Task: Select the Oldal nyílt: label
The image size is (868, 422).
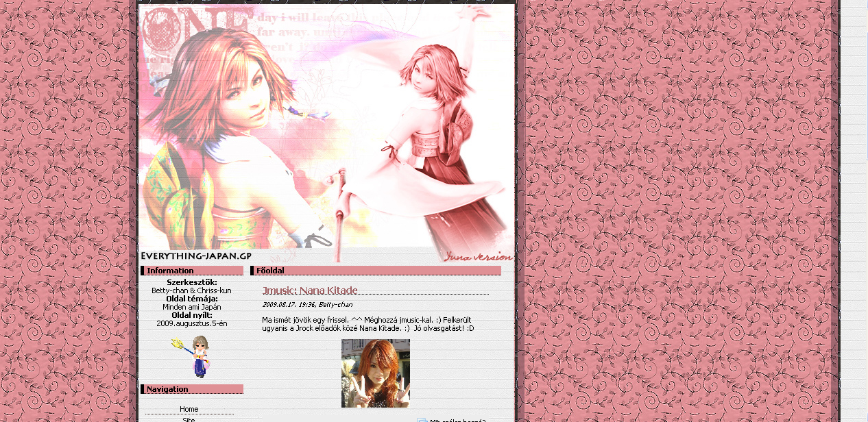Action: 192,315
